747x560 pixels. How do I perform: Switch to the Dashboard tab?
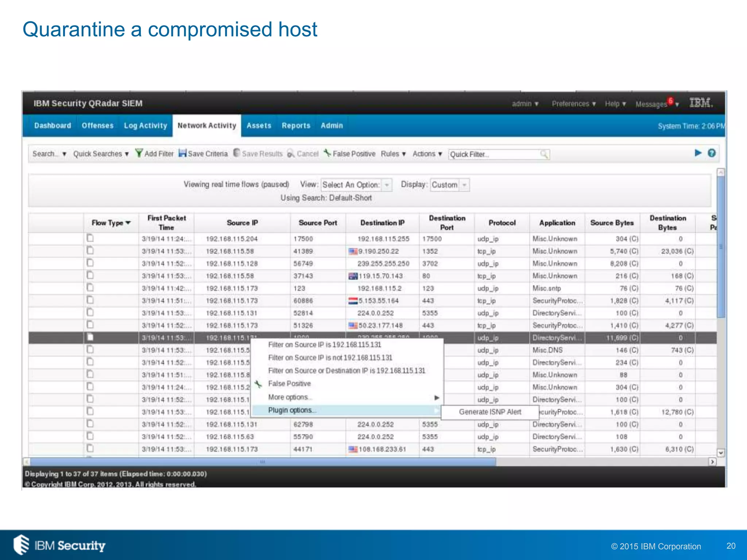coord(53,126)
